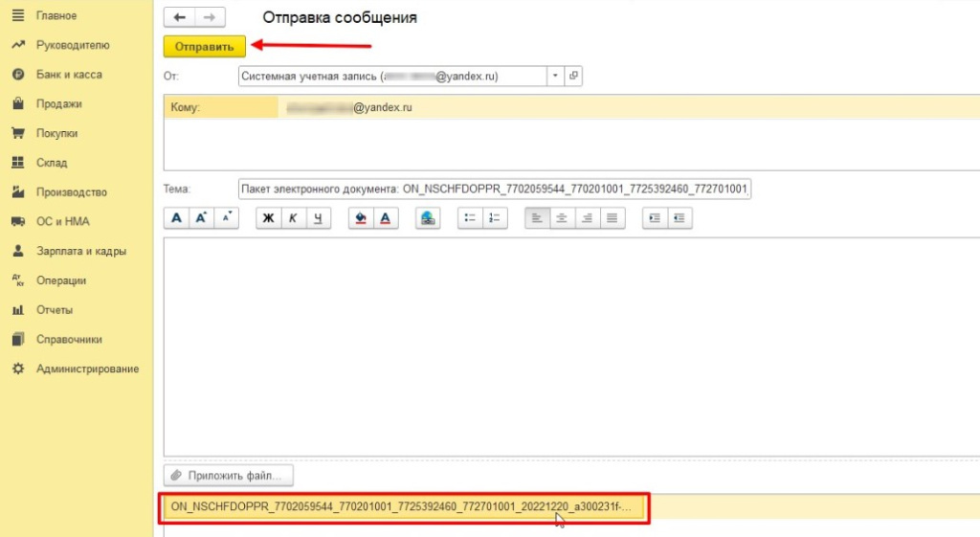Screen dimensions: 980x537
Task: Decrease the font size
Action: (x=226, y=218)
